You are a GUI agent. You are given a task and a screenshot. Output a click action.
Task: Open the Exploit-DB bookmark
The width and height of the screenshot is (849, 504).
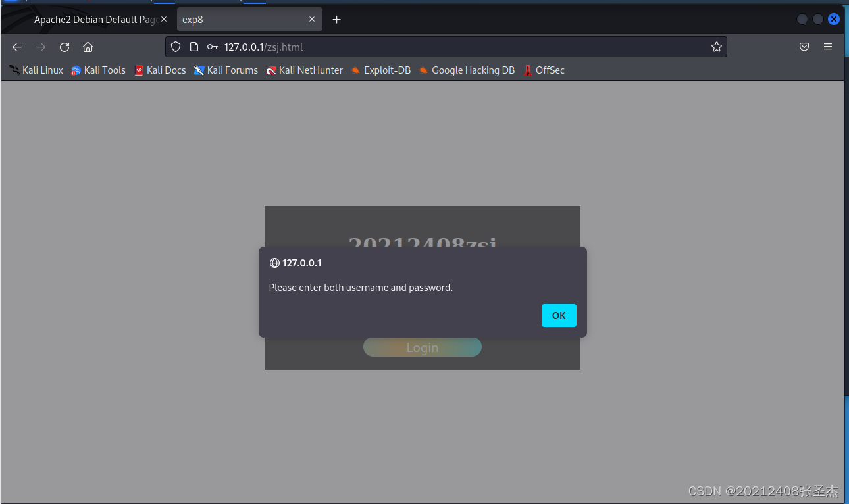[380, 70]
